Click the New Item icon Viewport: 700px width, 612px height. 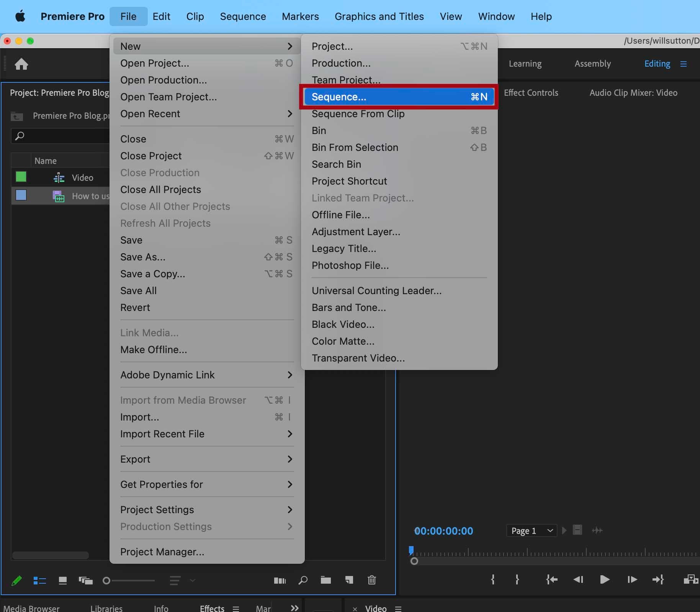click(x=349, y=580)
